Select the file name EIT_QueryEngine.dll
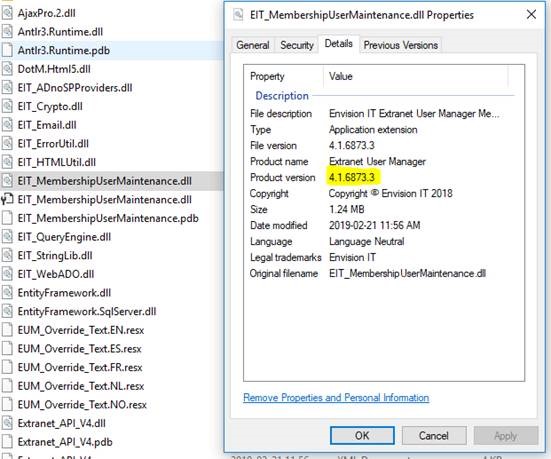This screenshot has height=459, width=551. click(64, 237)
